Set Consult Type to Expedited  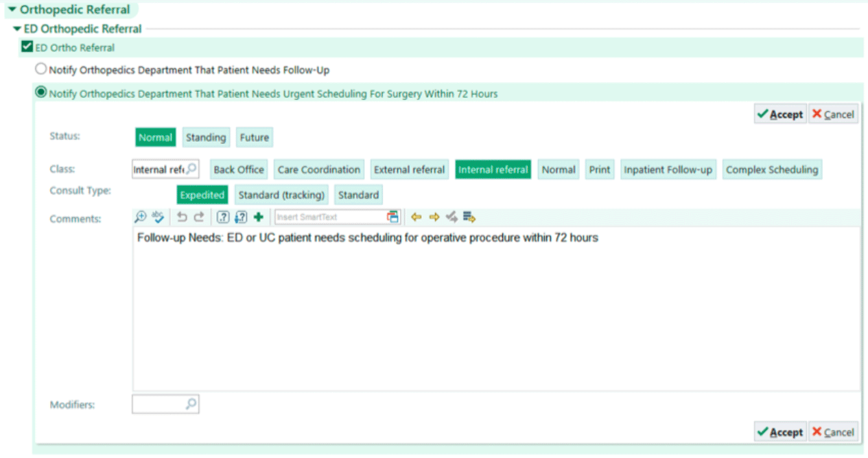click(x=202, y=195)
